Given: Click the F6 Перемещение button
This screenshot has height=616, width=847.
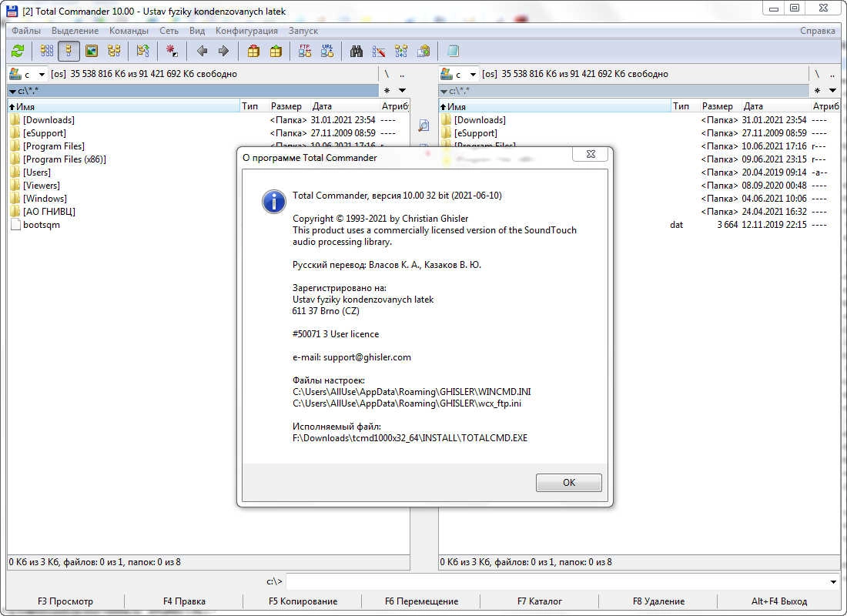Looking at the screenshot, I should pyautogui.click(x=421, y=601).
